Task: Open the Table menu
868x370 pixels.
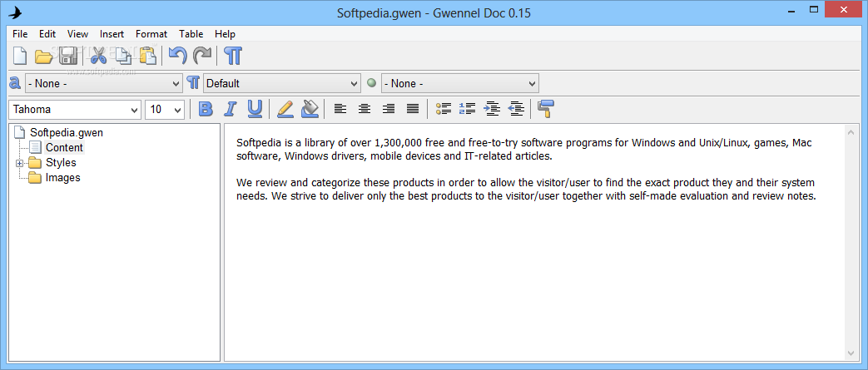Action: [x=191, y=34]
